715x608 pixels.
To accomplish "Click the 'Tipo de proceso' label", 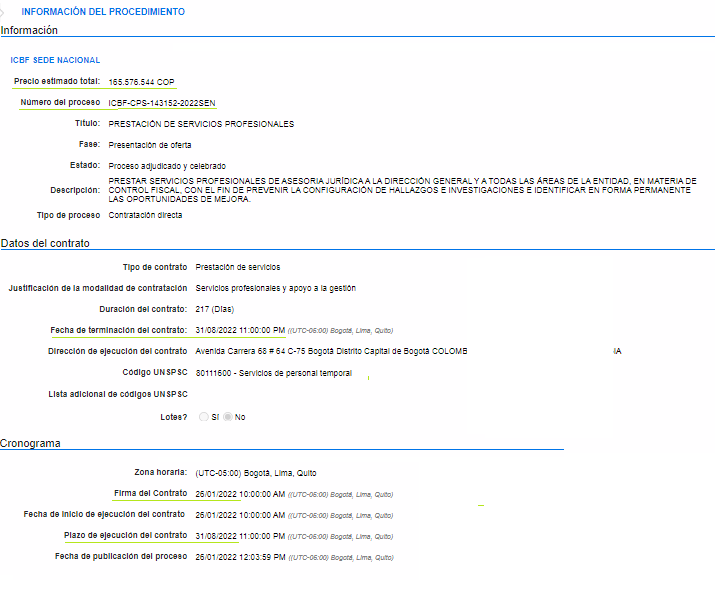I will point(68,215).
